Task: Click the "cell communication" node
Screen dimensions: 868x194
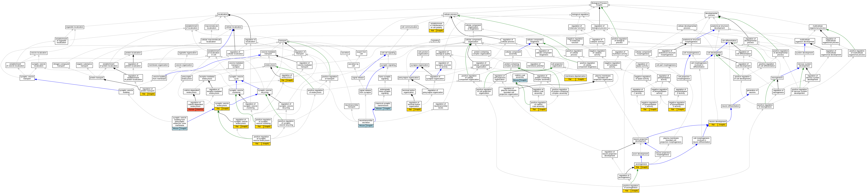Action: pyautogui.click(x=409, y=27)
